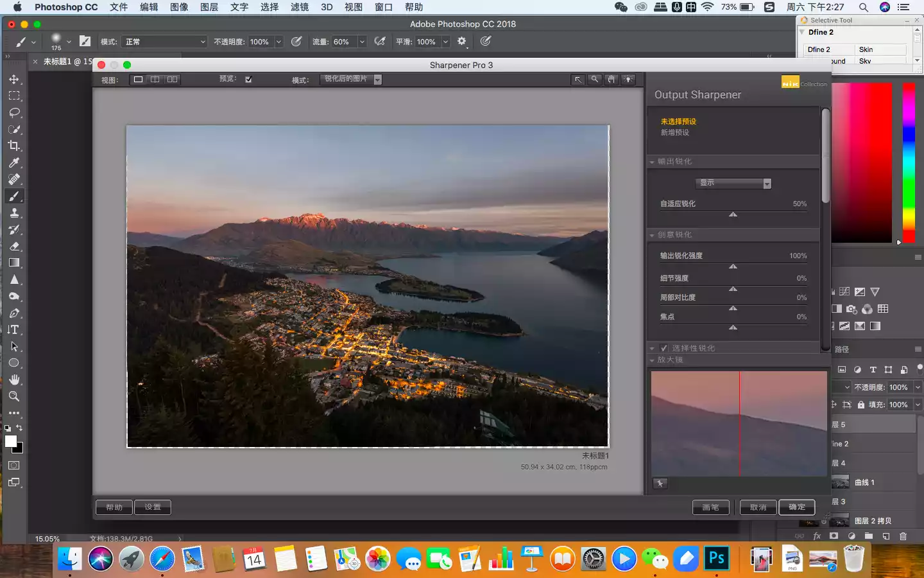Open the 显示 dropdown in output sharpening
The width and height of the screenshot is (924, 578).
pos(733,184)
